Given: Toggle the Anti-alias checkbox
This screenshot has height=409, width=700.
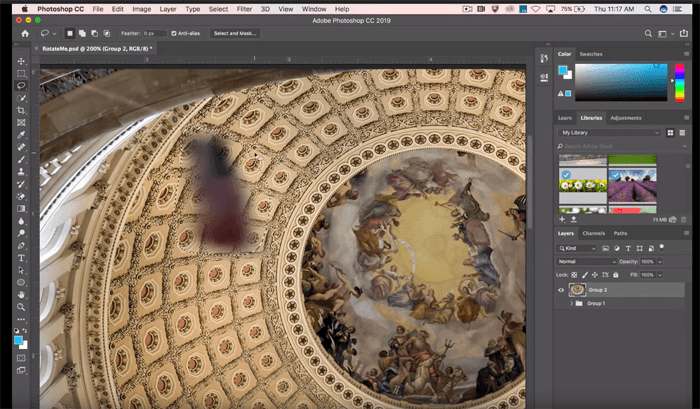Looking at the screenshot, I should click(174, 33).
